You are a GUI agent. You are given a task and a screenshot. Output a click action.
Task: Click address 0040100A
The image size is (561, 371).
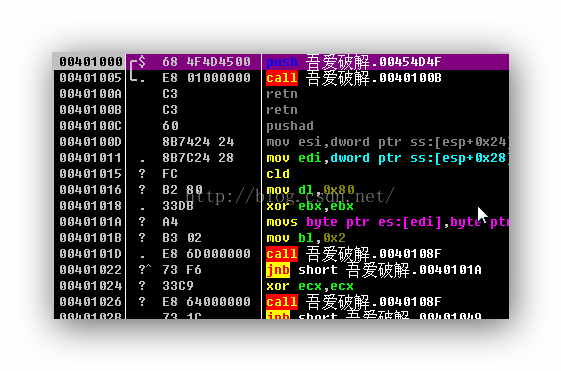coord(91,94)
